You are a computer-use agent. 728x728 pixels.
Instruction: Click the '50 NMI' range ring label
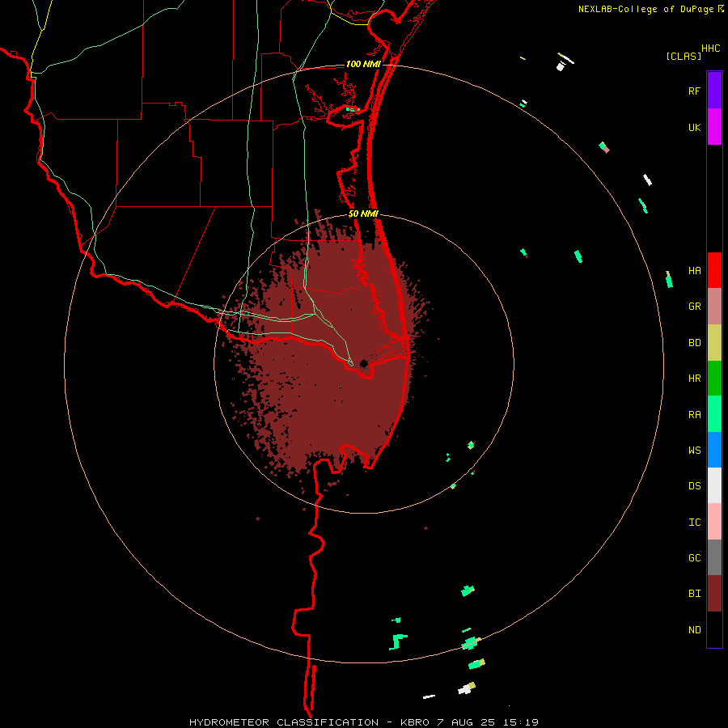pos(363,214)
